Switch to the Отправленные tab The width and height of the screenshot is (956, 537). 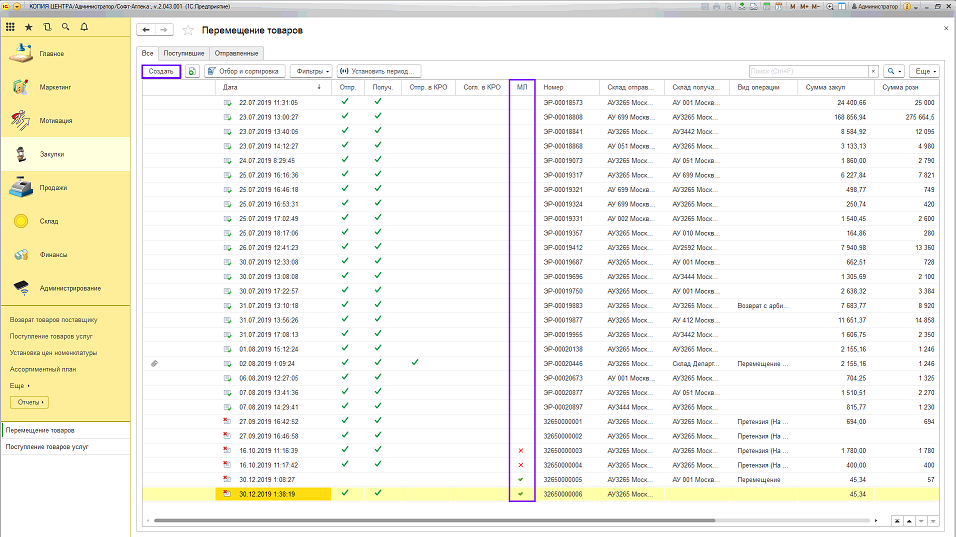tap(237, 53)
